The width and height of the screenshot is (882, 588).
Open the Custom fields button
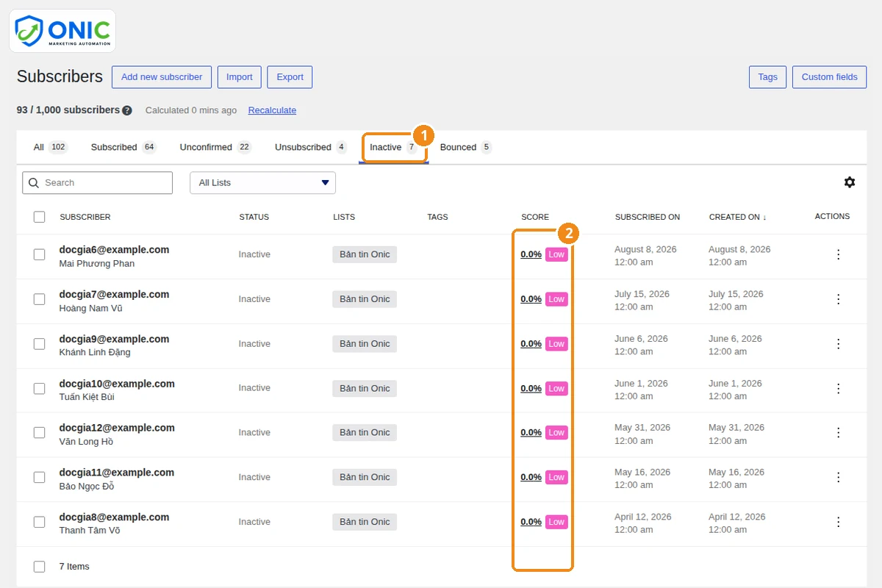coord(830,77)
